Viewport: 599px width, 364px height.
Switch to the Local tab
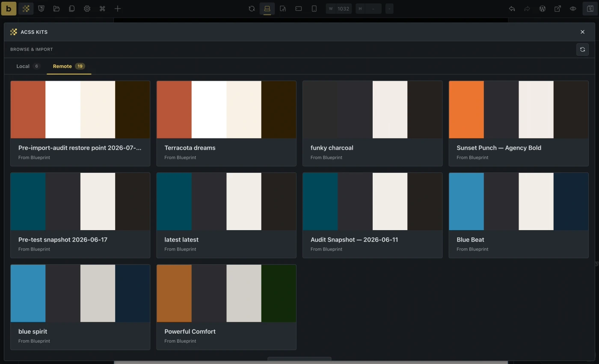28,66
